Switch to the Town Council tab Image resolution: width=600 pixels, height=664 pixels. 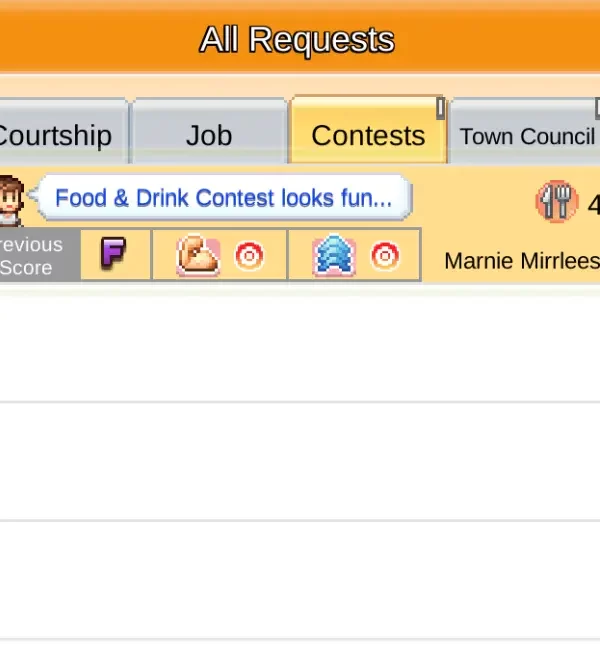pos(526,136)
